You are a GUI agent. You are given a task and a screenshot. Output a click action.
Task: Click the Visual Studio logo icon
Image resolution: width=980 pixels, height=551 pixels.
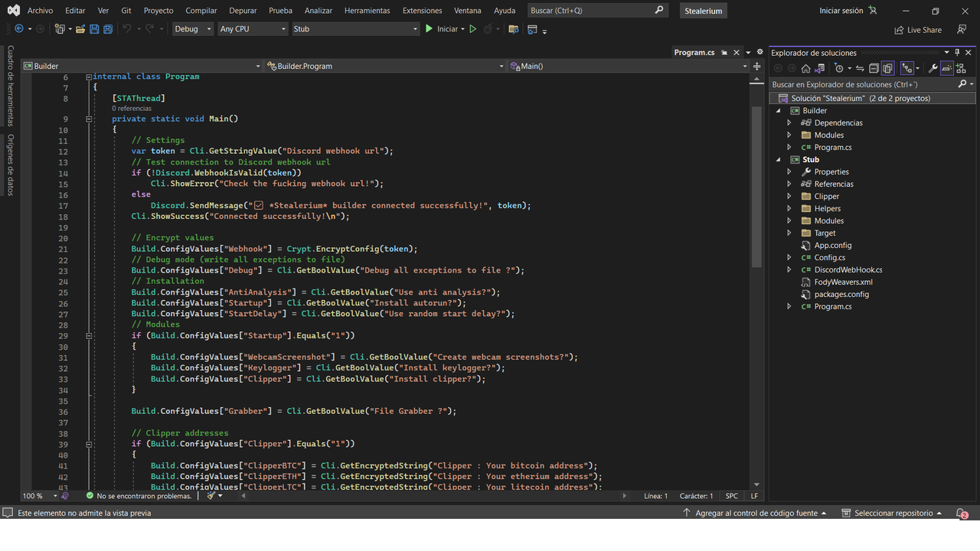click(14, 11)
